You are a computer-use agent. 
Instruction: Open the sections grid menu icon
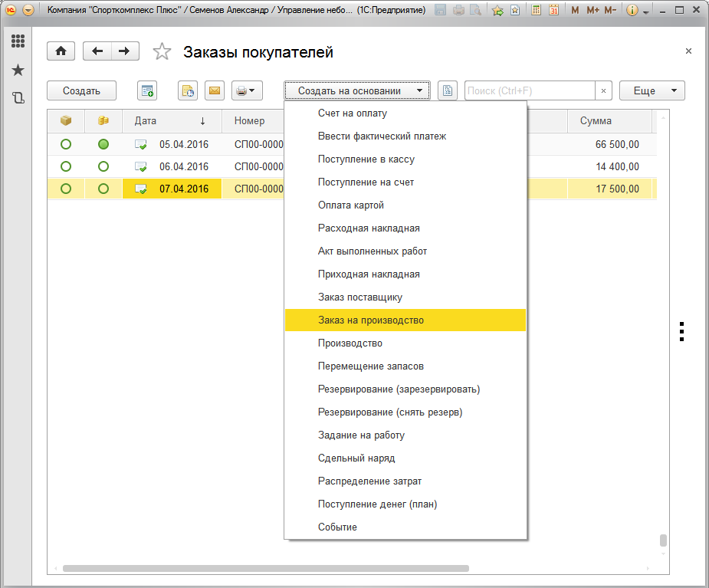[18, 41]
